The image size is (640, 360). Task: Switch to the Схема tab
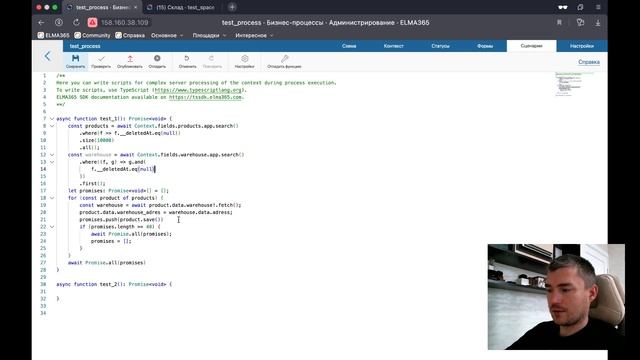pos(349,46)
